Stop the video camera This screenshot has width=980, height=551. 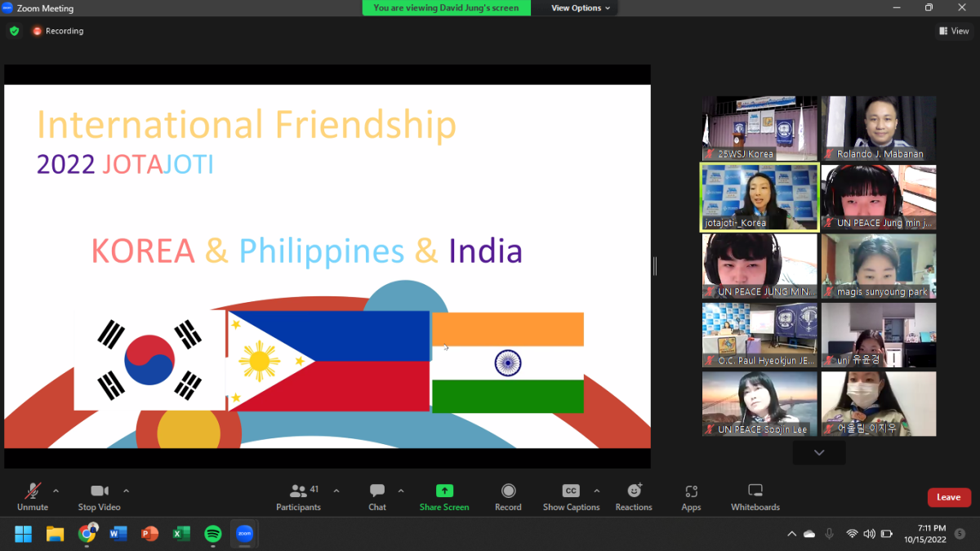(x=99, y=496)
